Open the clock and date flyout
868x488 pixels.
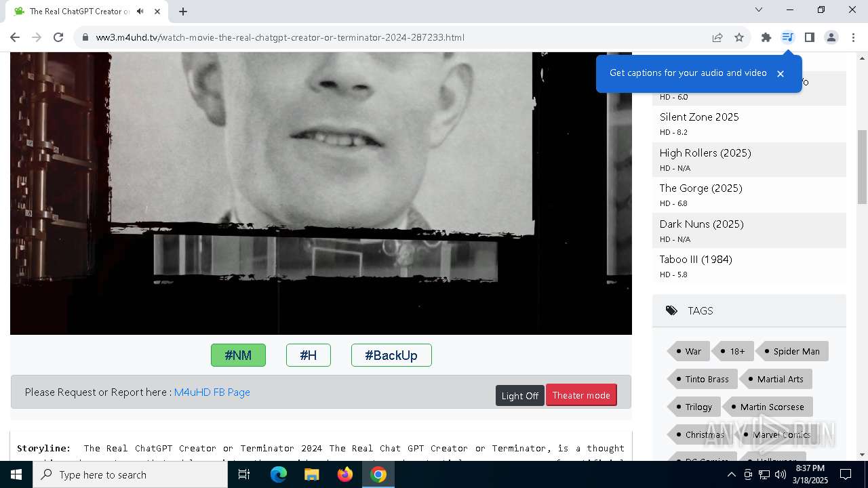tap(810, 474)
